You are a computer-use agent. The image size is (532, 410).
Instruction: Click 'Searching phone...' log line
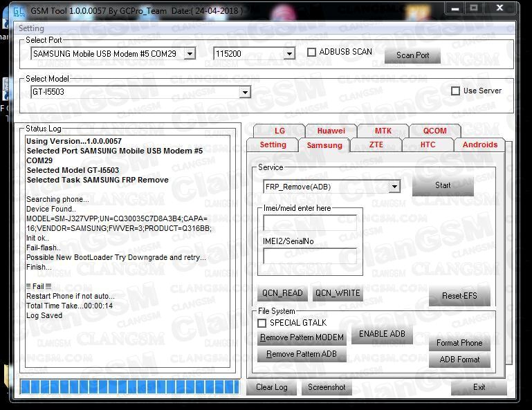tap(57, 199)
